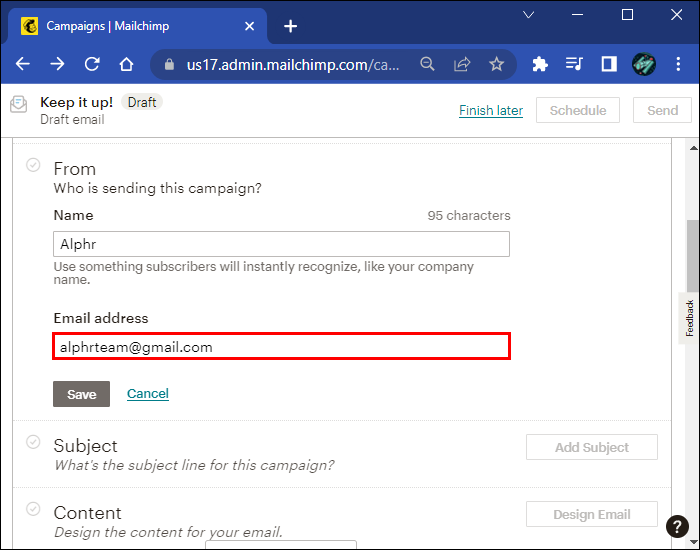Click the page scrollbar thumb
Image resolution: width=700 pixels, height=550 pixels.
[693, 256]
